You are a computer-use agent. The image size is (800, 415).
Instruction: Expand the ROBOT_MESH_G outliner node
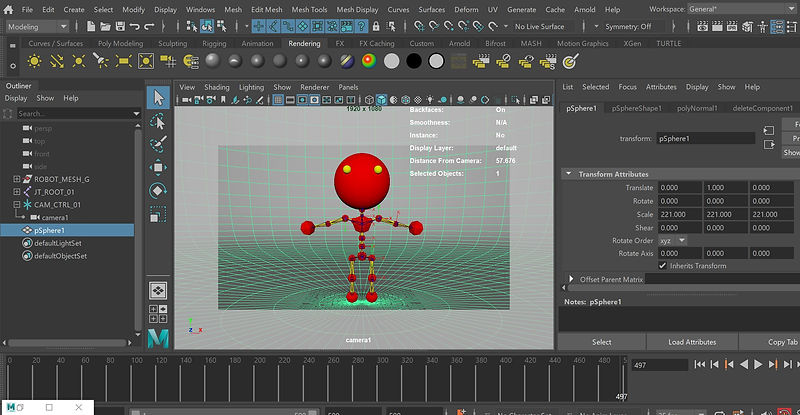(x=16, y=179)
